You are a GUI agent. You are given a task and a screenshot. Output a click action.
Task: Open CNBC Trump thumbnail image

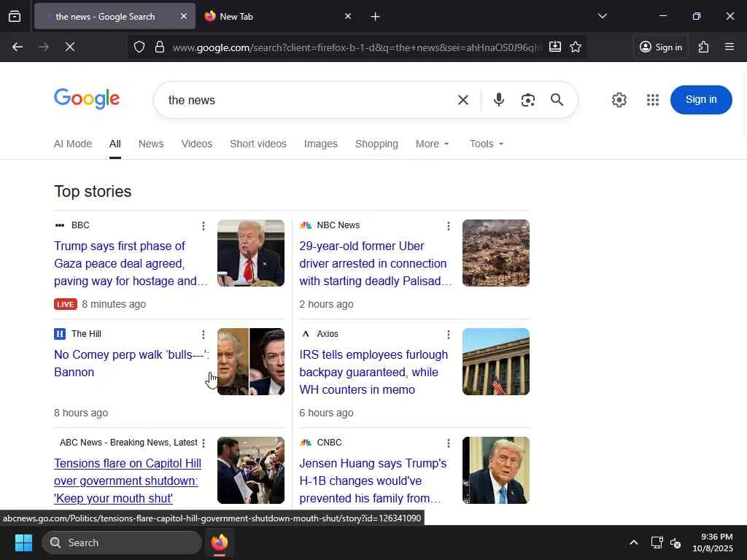pos(496,470)
